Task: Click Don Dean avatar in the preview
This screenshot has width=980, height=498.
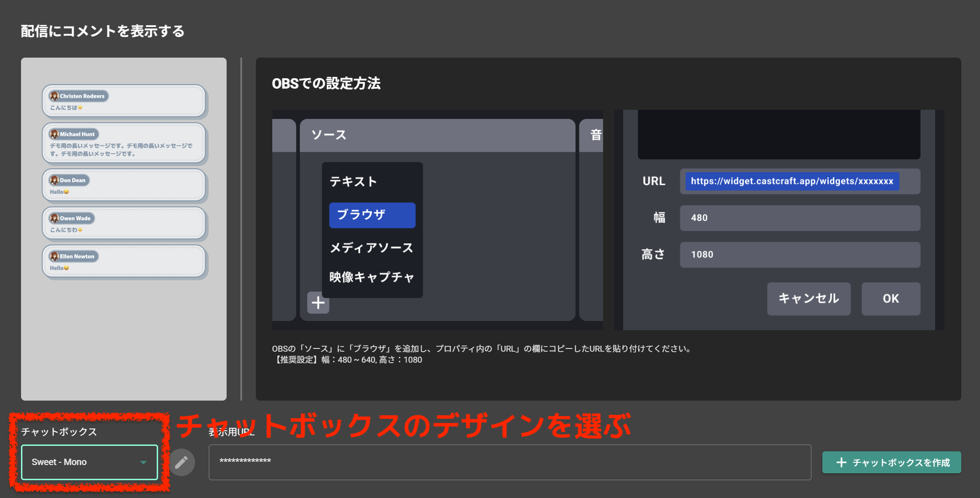Action: click(54, 180)
